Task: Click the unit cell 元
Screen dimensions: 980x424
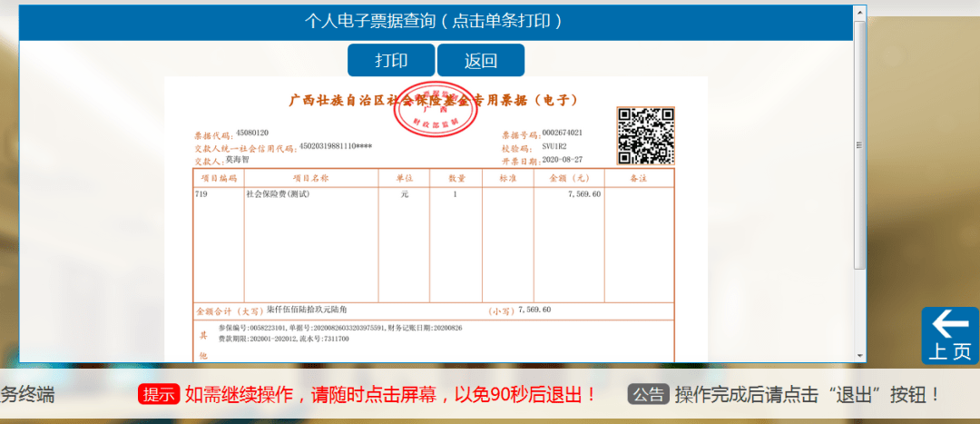Action: point(405,194)
